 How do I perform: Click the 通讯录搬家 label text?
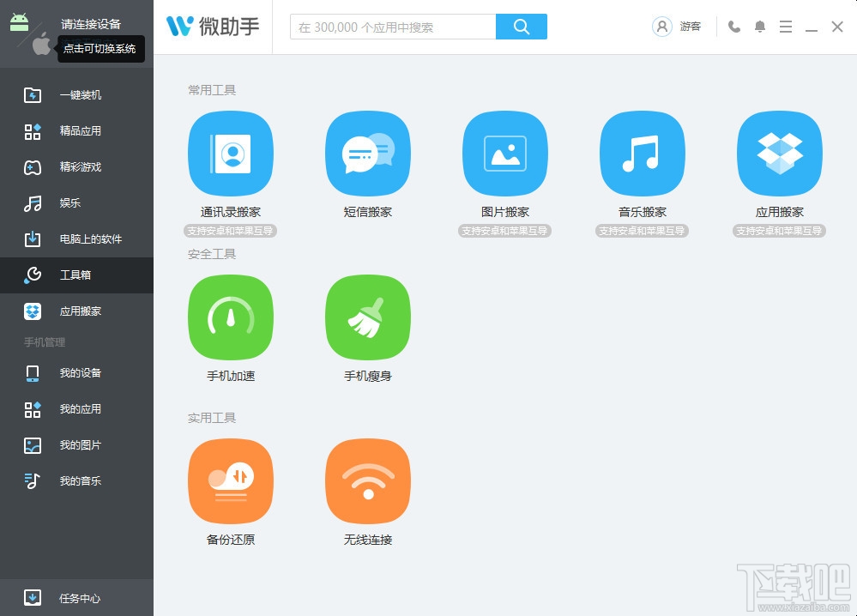click(x=231, y=212)
